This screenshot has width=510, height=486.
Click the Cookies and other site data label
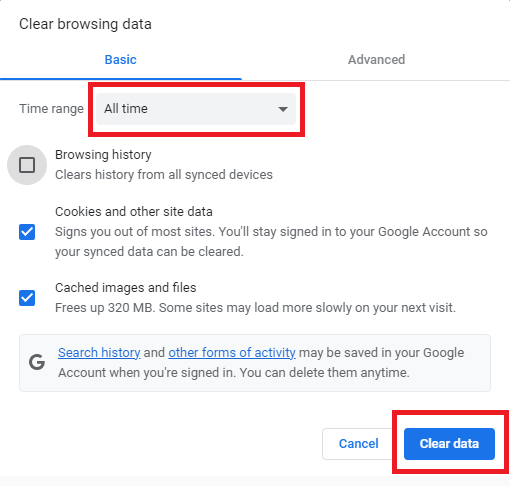click(x=134, y=212)
